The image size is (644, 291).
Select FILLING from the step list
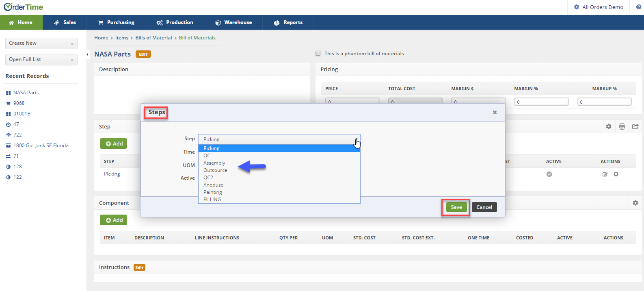279,200
